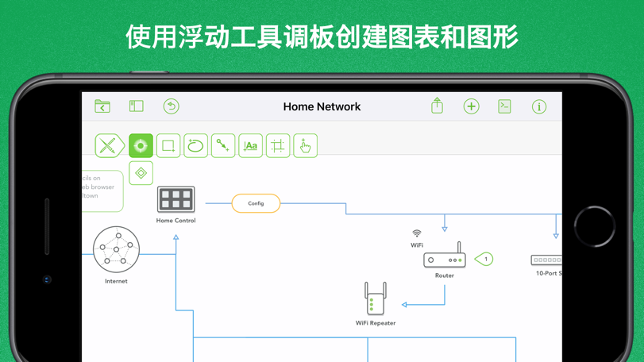Viewport: 644px width, 362px height.
Task: Click the Router label text
Action: (445, 275)
